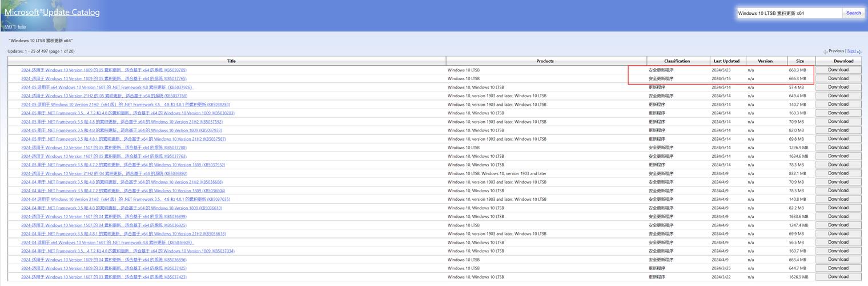Open the KB5037035 update link
Image resolution: width=868 pixels, height=286 pixels.
[x=126, y=199]
